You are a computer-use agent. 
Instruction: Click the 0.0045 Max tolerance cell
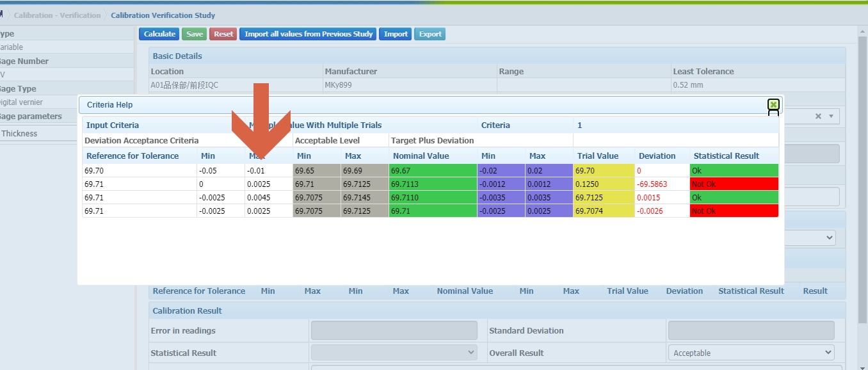coord(269,198)
